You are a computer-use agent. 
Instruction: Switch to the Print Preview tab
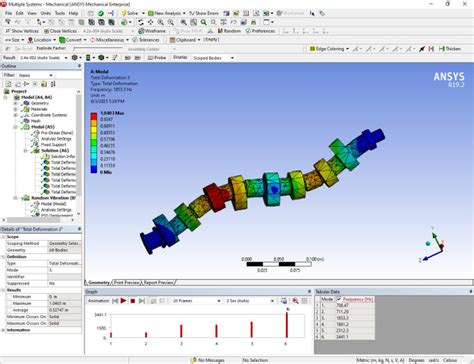[127, 282]
